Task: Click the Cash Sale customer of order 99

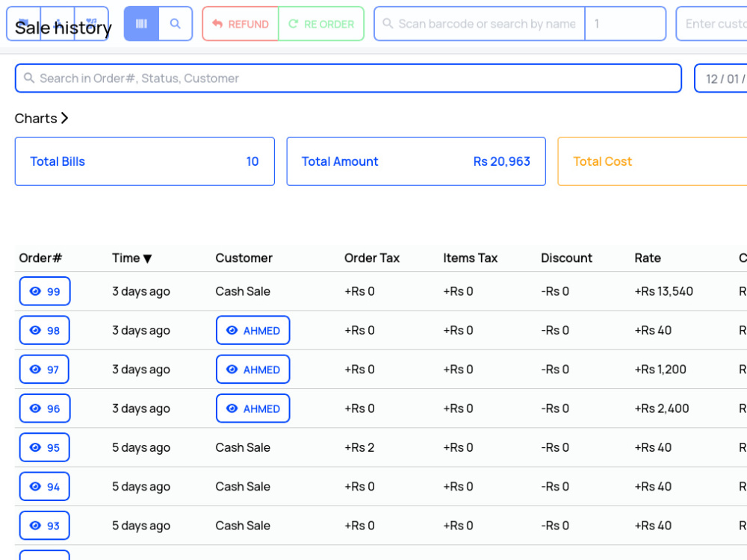Action: 243,291
